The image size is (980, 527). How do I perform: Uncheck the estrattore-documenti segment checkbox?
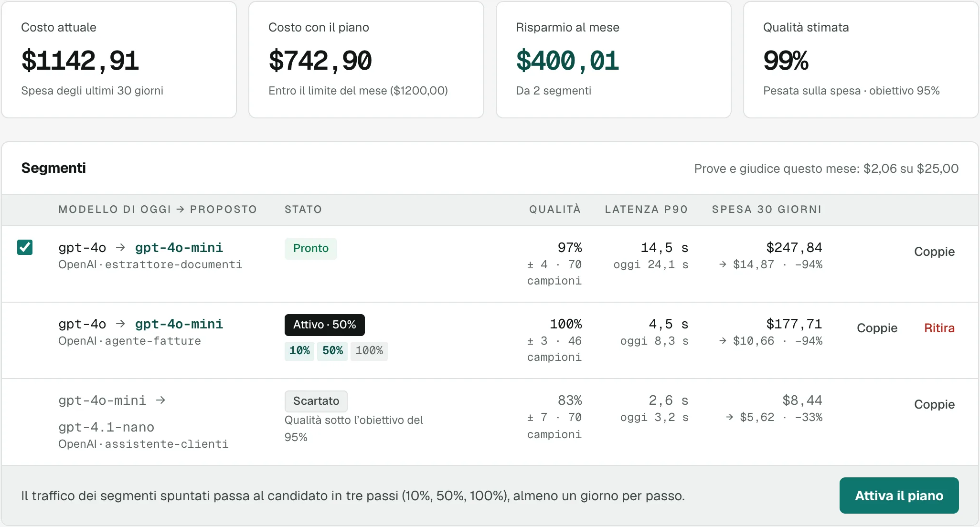[25, 247]
